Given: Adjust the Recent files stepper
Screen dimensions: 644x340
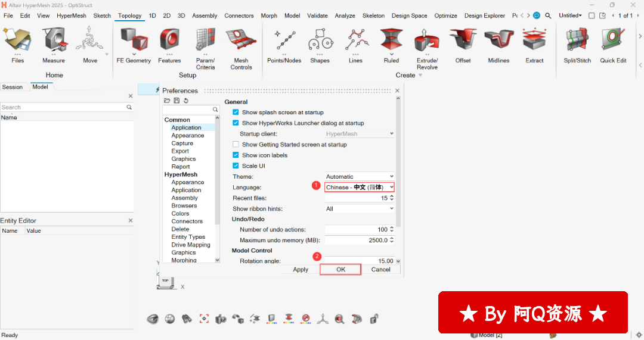Looking at the screenshot, I should click(x=392, y=198).
